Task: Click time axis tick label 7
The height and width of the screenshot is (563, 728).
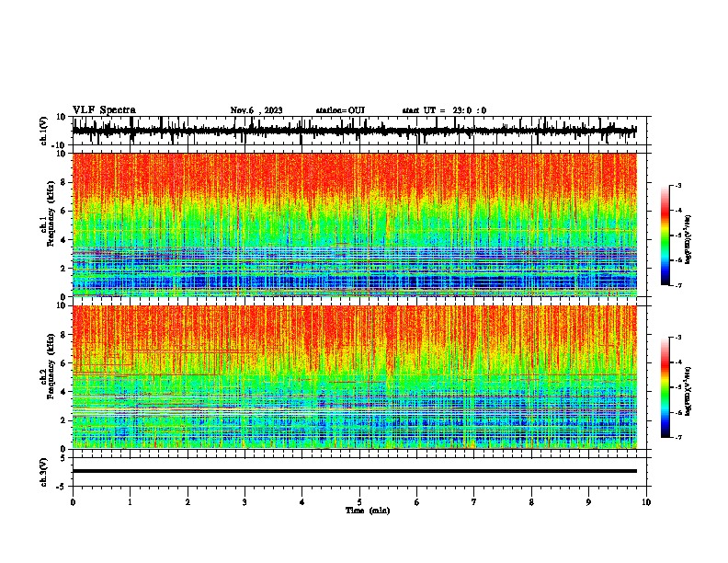Action: pyautogui.click(x=474, y=502)
